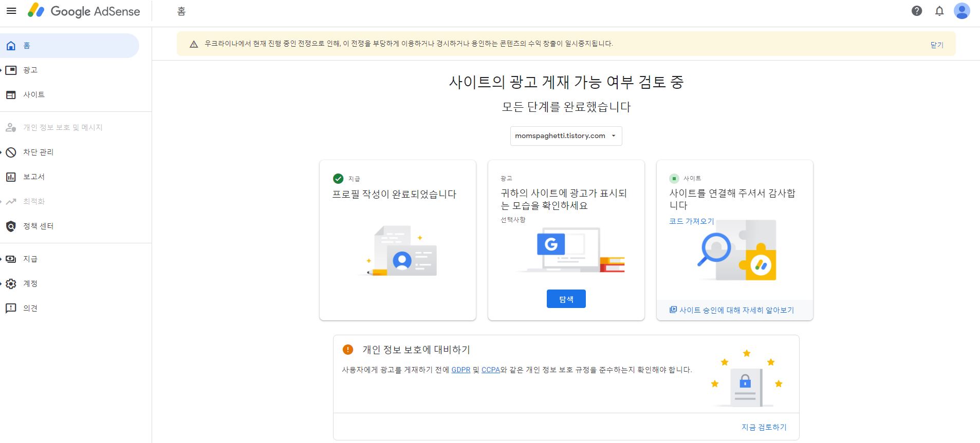Viewport: 980px width, 443px height.
Task: Click the 정책 센터 shield icon
Action: coord(11,226)
